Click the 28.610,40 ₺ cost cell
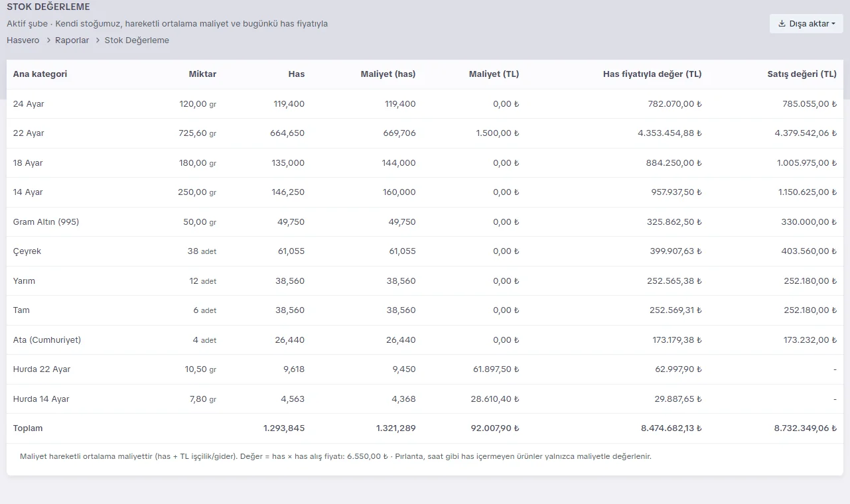The width and height of the screenshot is (850, 504). (x=495, y=399)
